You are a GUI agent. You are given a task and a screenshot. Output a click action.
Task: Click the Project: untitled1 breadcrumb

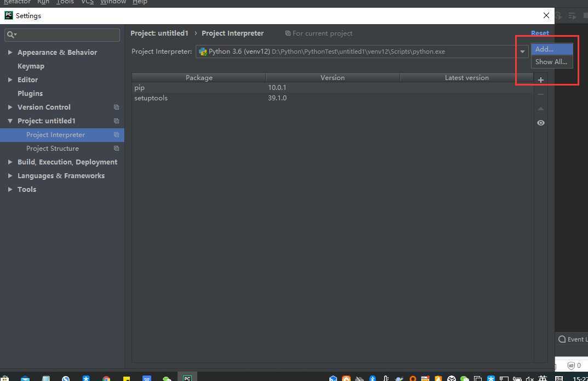click(159, 33)
